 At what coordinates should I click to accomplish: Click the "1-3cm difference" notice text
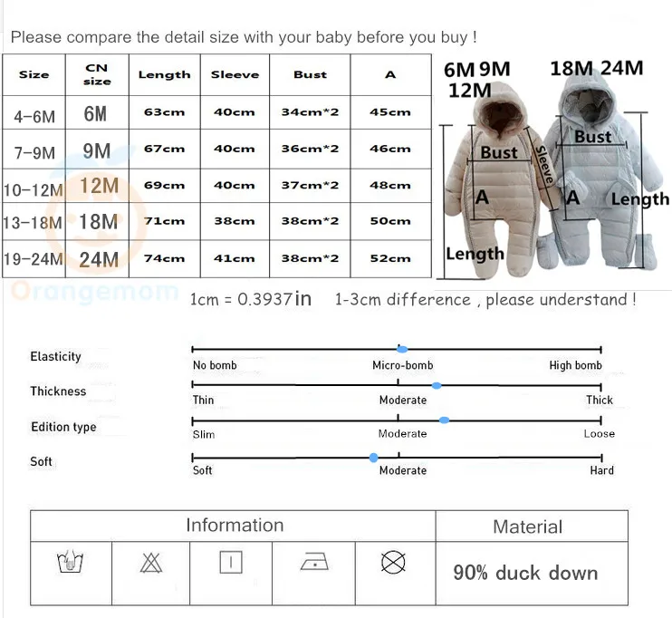coord(485,299)
